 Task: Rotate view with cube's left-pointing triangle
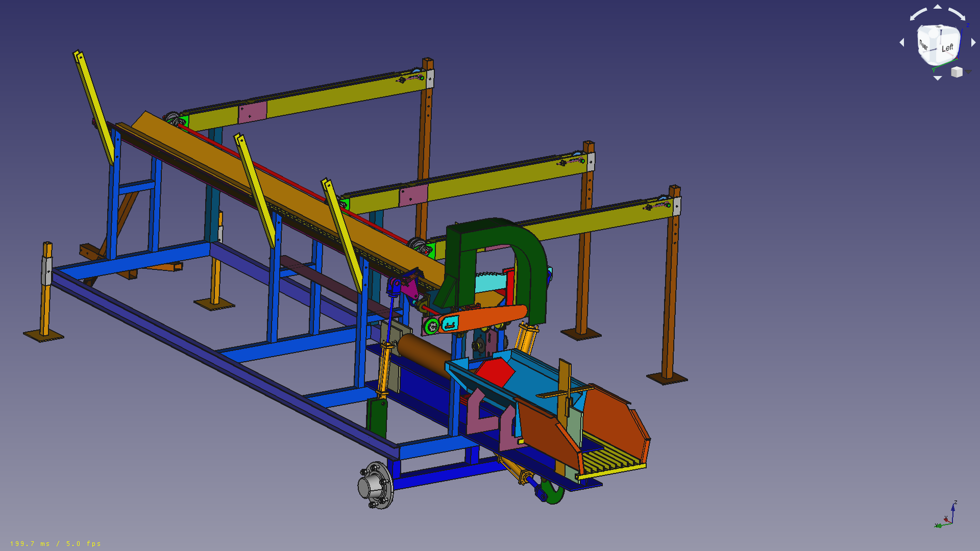click(x=902, y=43)
